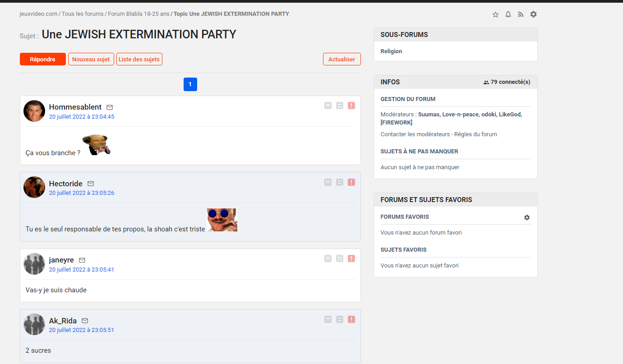This screenshot has height=364, width=623.
Task: Select page 1 in the pagination
Action: 190,84
